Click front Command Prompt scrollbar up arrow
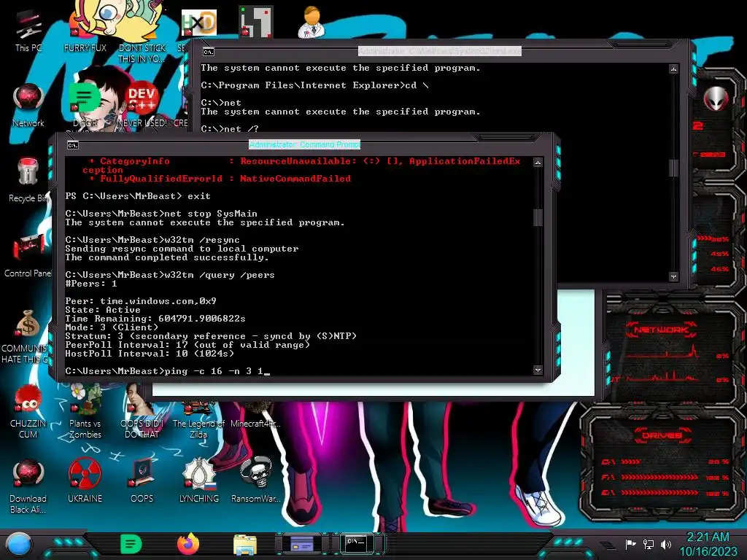This screenshot has width=747, height=560. (538, 163)
